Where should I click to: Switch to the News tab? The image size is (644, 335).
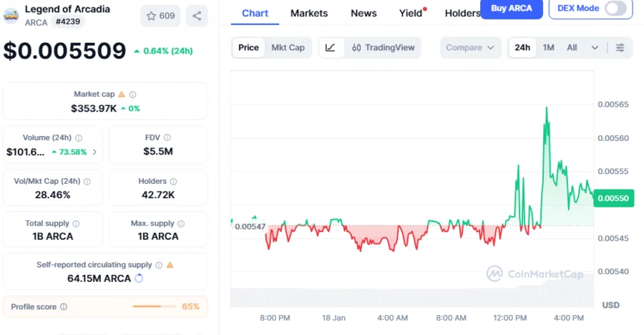(x=364, y=14)
